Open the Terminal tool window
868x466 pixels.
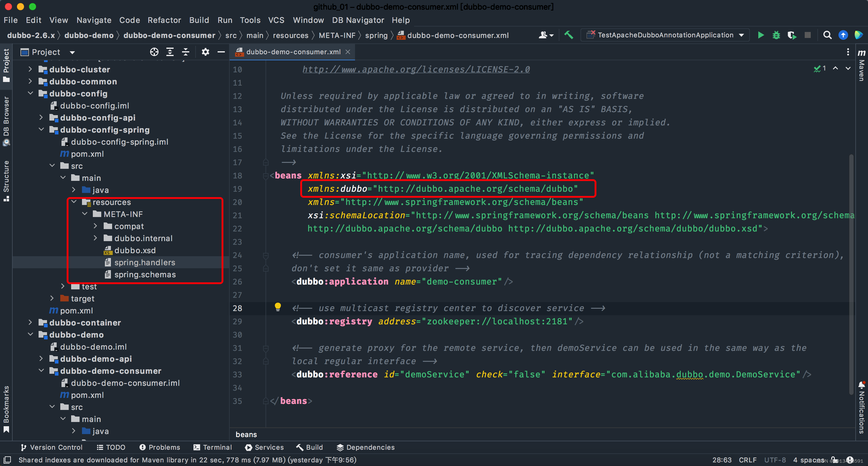[212, 447]
